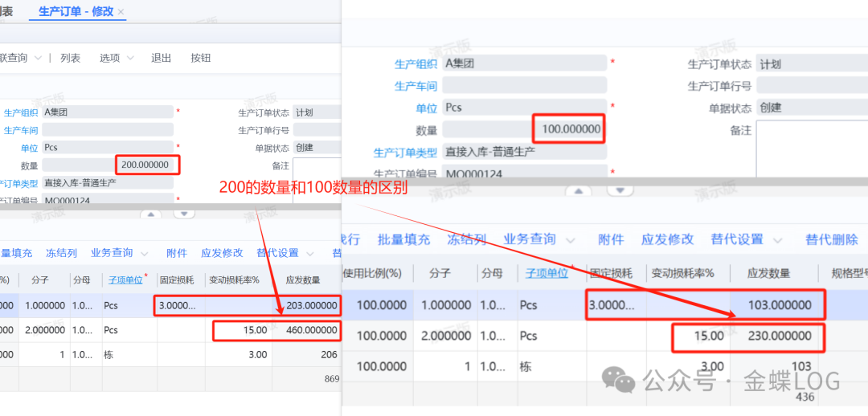Image resolution: width=868 pixels, height=416 pixels.
Task: Click 列表 in the top toolbar
Action: click(x=71, y=58)
